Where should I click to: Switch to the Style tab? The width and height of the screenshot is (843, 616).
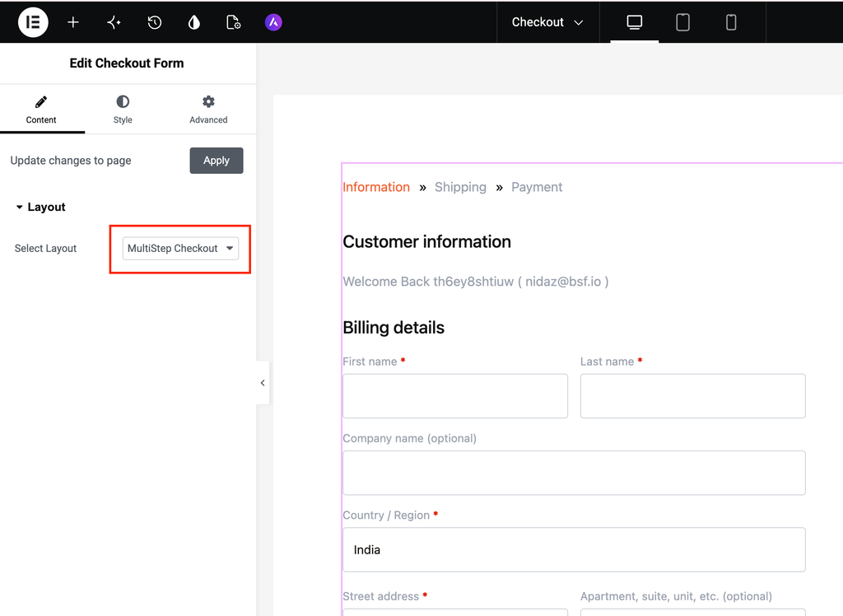(123, 110)
